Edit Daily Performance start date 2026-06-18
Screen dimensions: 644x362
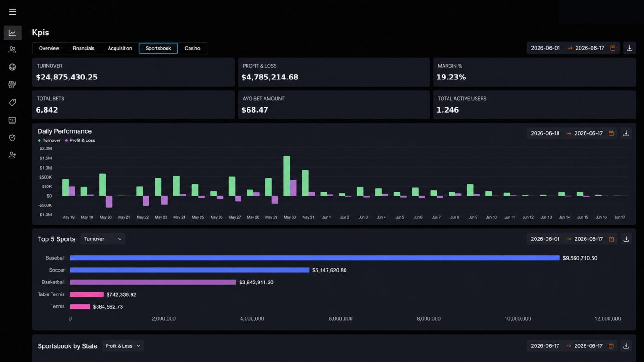click(x=545, y=133)
